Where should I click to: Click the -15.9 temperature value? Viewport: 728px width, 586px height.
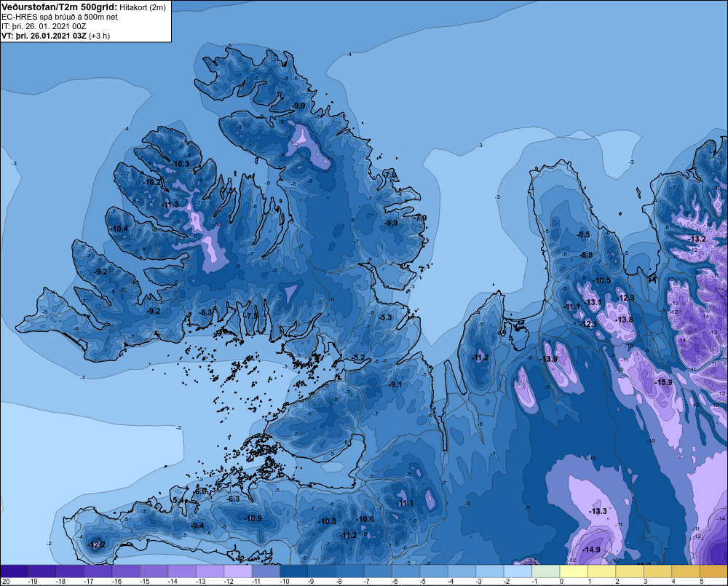pyautogui.click(x=663, y=382)
